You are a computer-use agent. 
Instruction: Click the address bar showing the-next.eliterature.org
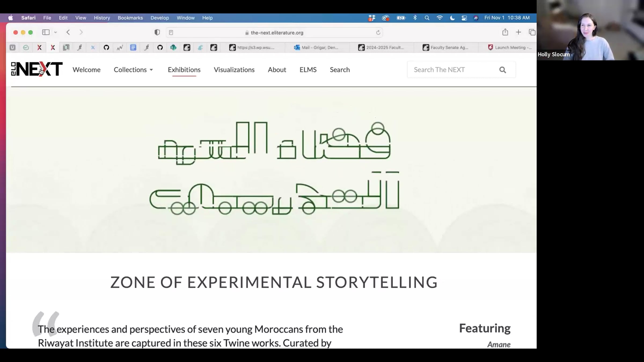(274, 32)
